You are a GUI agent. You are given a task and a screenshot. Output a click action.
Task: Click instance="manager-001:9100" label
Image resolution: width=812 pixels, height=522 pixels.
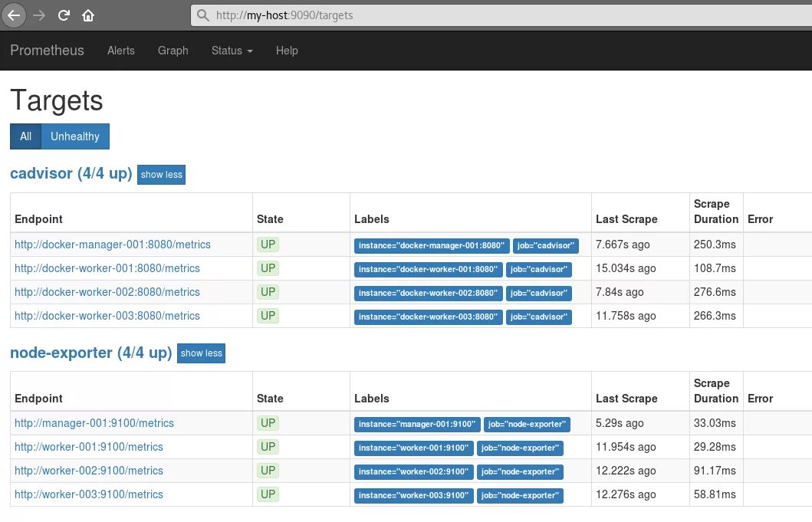(417, 425)
